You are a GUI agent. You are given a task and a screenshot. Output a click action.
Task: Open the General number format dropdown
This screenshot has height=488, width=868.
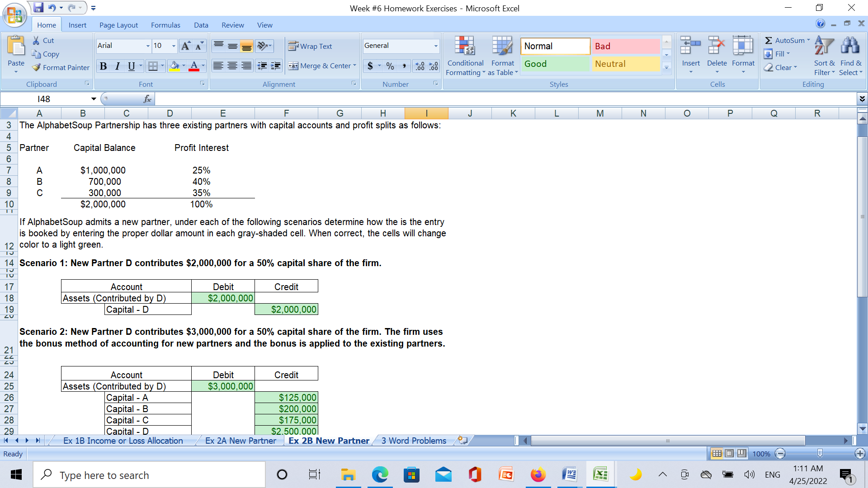pyautogui.click(x=435, y=46)
